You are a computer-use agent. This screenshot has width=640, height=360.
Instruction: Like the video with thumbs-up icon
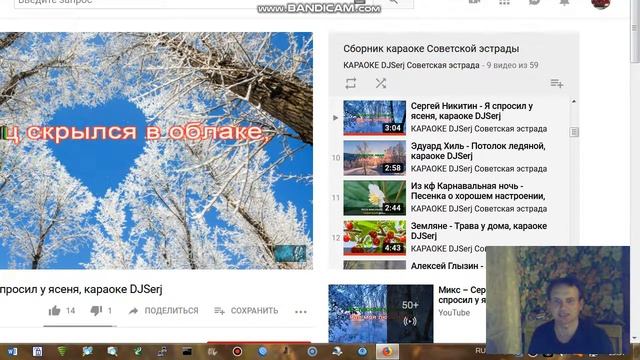pos(54,311)
